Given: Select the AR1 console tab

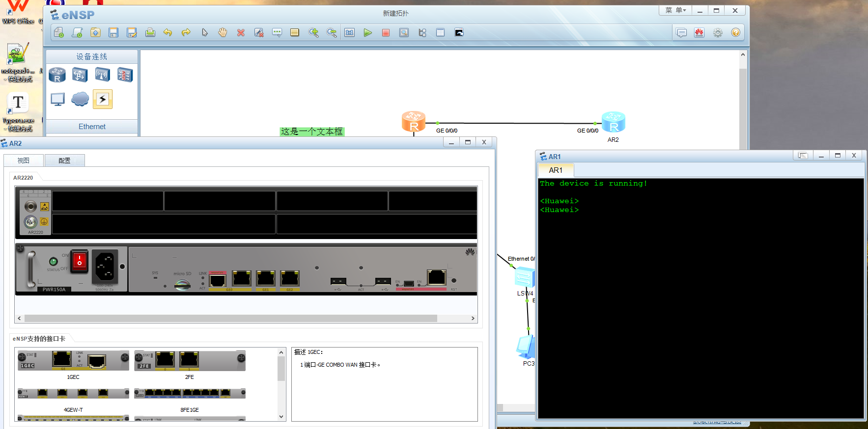Looking at the screenshot, I should [556, 170].
